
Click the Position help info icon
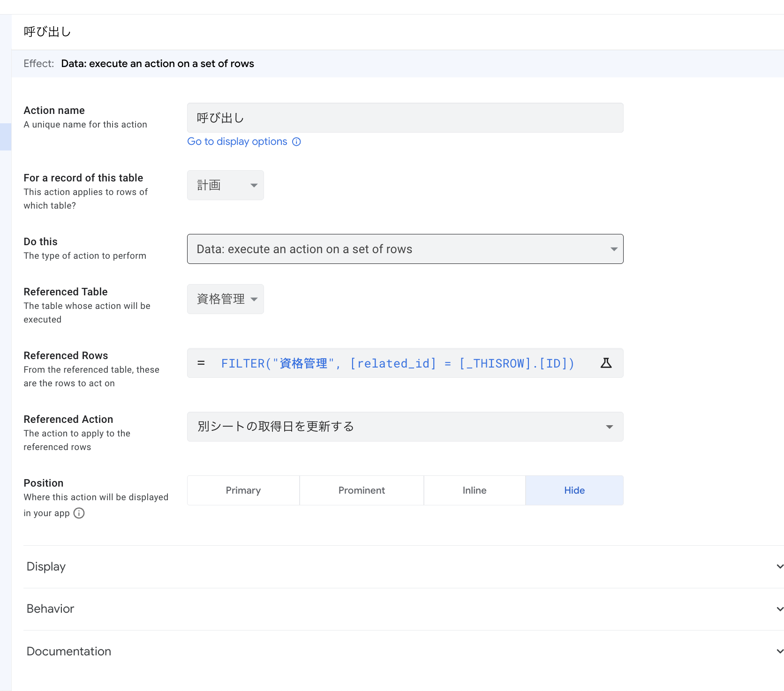tap(79, 513)
